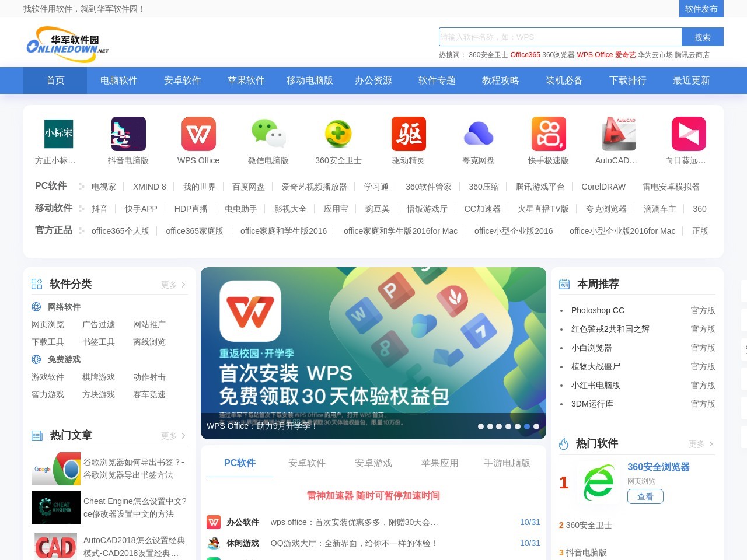Open the 向日葵远程 app icon

pos(689,134)
